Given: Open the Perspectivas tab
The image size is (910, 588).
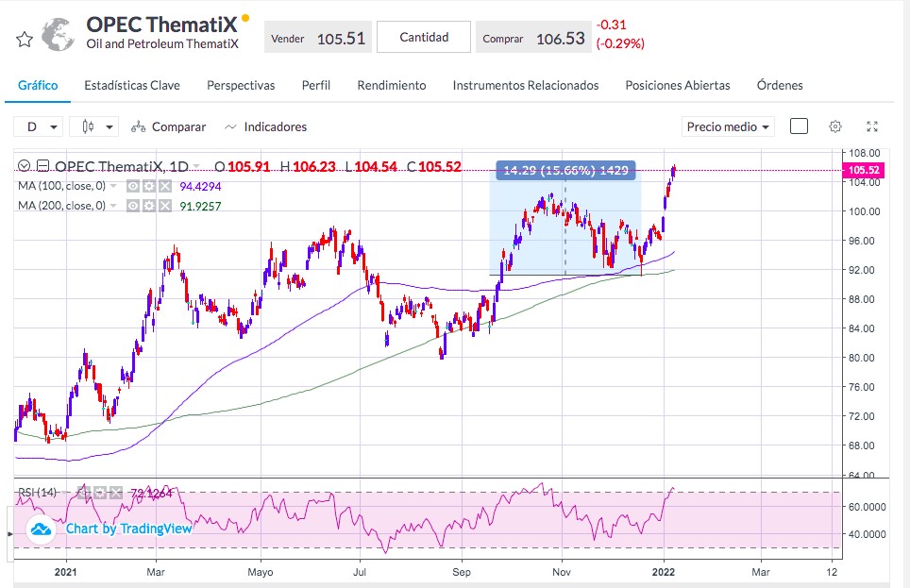Looking at the screenshot, I should (x=241, y=85).
